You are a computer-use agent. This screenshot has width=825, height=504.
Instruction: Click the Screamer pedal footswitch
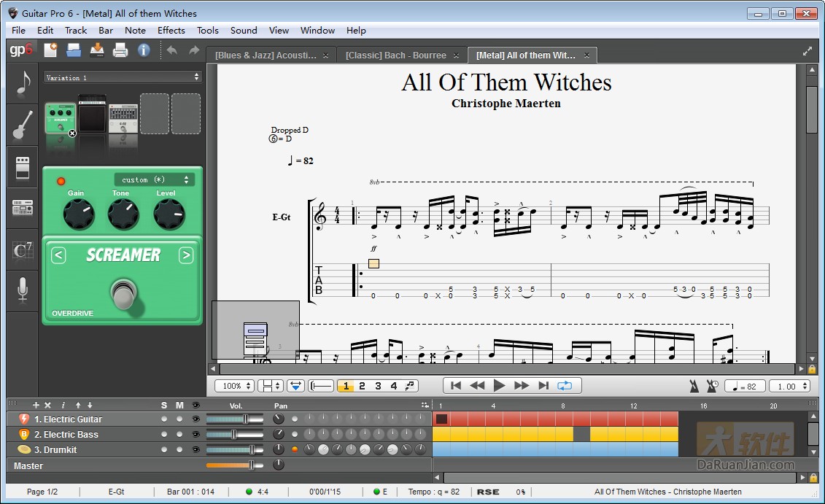click(124, 293)
